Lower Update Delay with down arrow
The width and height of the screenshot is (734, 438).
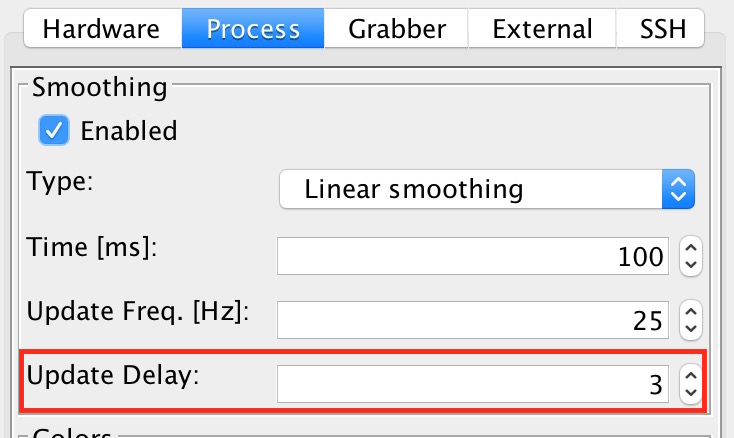pyautogui.click(x=690, y=392)
